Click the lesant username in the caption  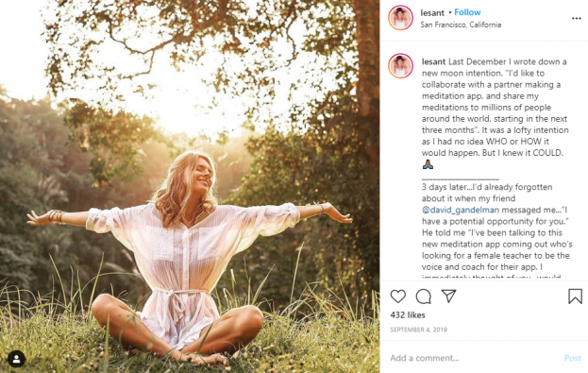tap(433, 61)
